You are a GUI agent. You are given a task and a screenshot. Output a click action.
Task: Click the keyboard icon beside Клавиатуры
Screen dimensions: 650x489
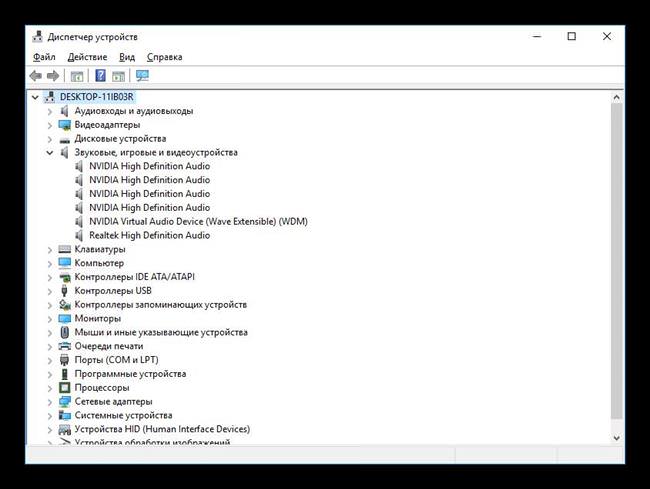65,249
